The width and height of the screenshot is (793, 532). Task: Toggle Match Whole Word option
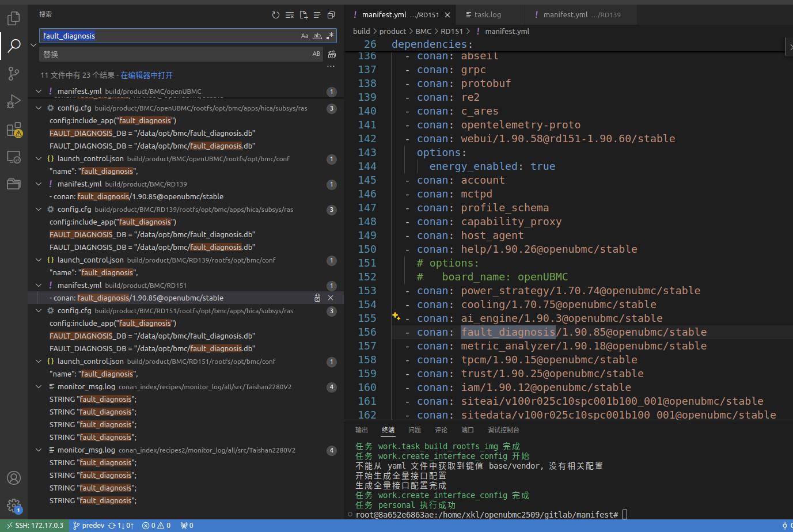pos(317,36)
